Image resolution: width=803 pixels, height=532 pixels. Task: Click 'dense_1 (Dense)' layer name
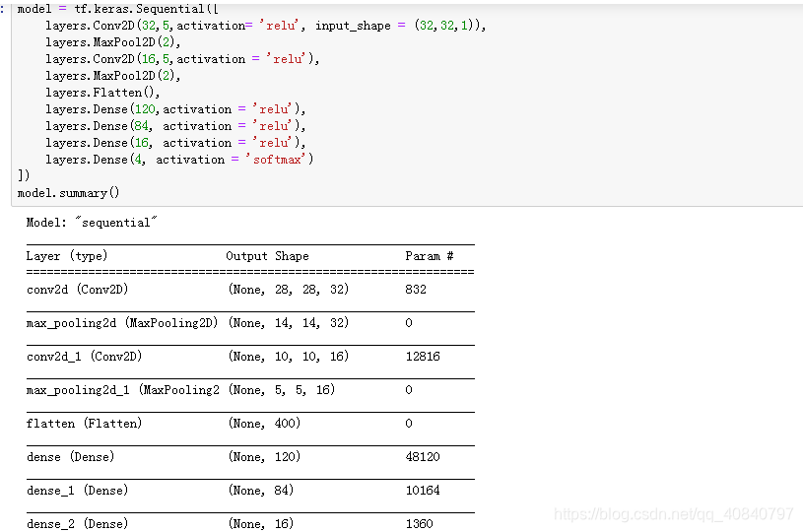point(77,491)
